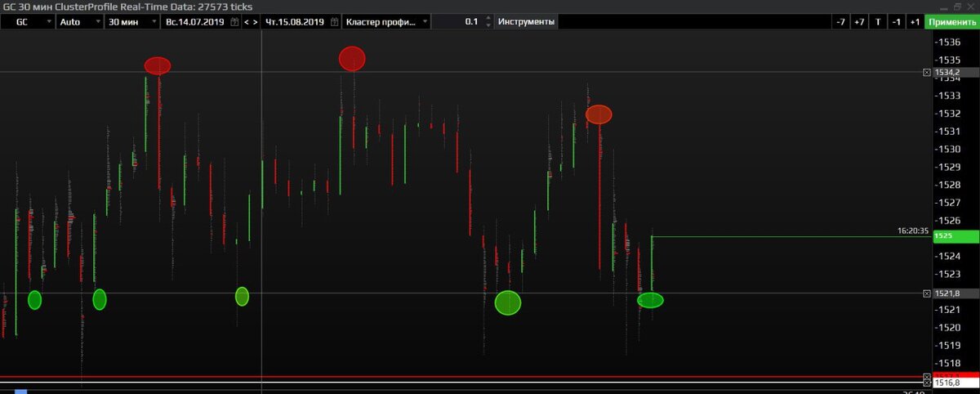Open calendar for start date Вс.14.07.2019
The width and height of the screenshot is (980, 394).
coord(234,22)
